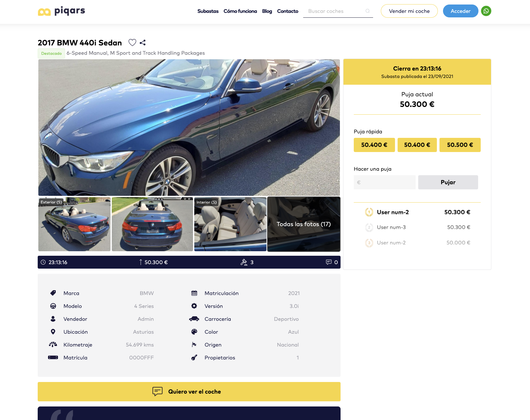Select the middle 50.400 € quick bid
530x420 pixels.
click(x=417, y=145)
